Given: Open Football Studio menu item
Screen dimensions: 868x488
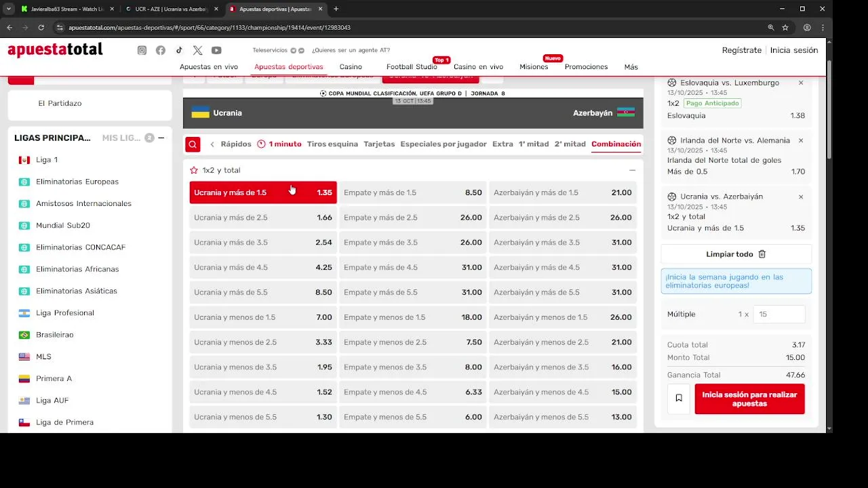Looking at the screenshot, I should point(412,67).
